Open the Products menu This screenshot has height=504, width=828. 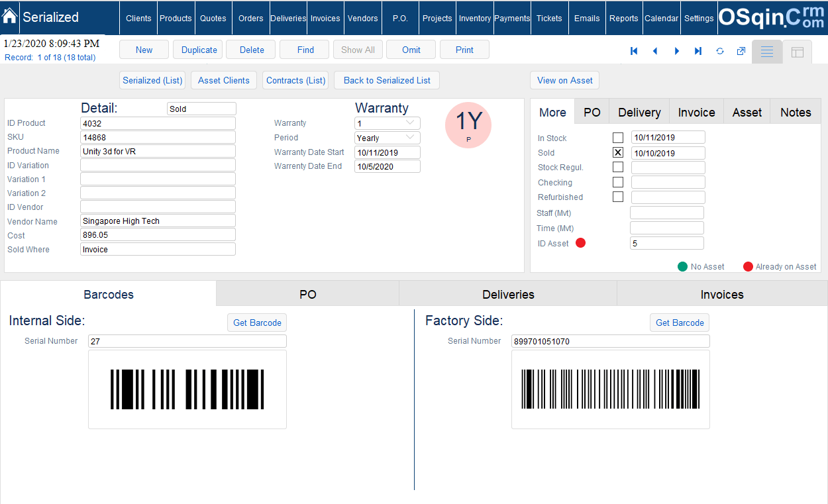pos(176,18)
